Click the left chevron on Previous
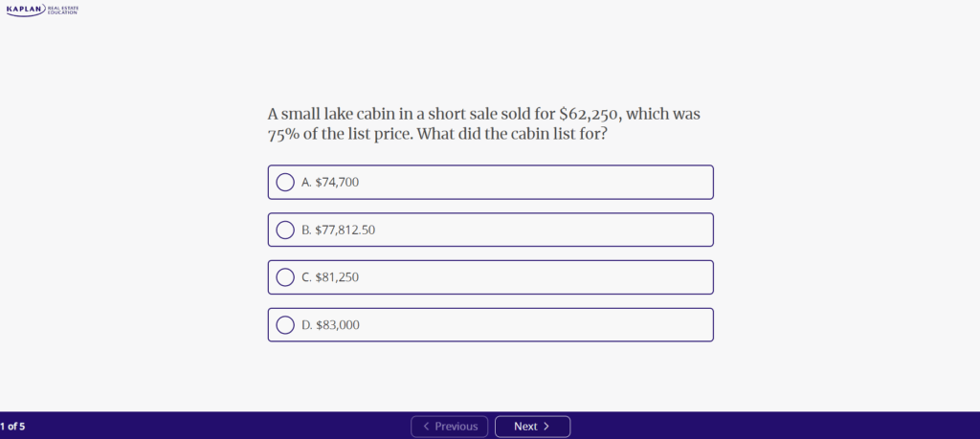 click(x=426, y=427)
